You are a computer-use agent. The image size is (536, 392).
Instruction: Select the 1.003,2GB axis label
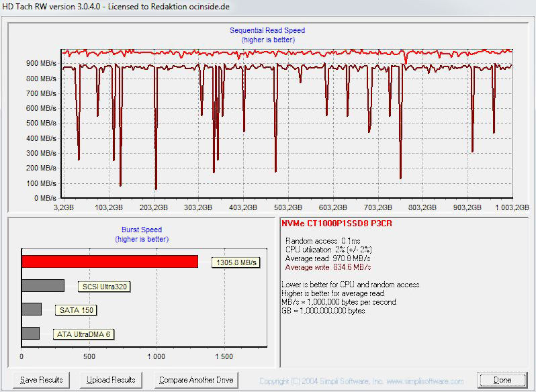[512, 207]
